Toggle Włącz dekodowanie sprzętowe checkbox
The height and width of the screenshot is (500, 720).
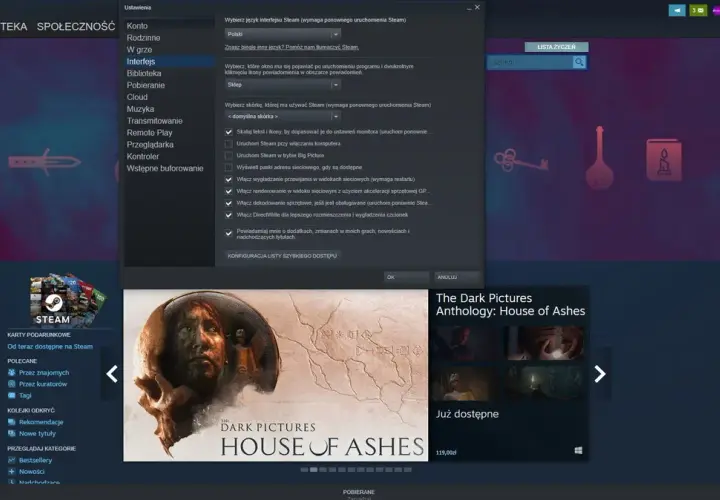[x=229, y=203]
